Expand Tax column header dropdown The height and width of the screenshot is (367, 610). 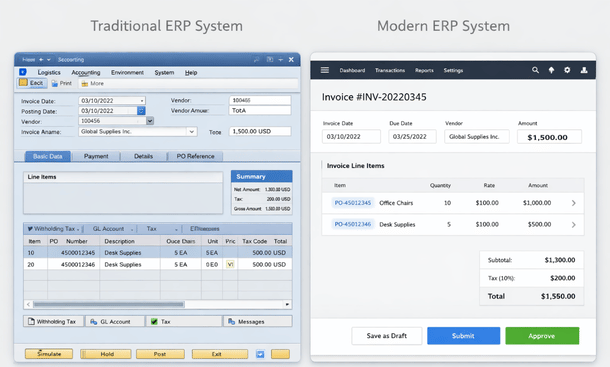point(176,229)
